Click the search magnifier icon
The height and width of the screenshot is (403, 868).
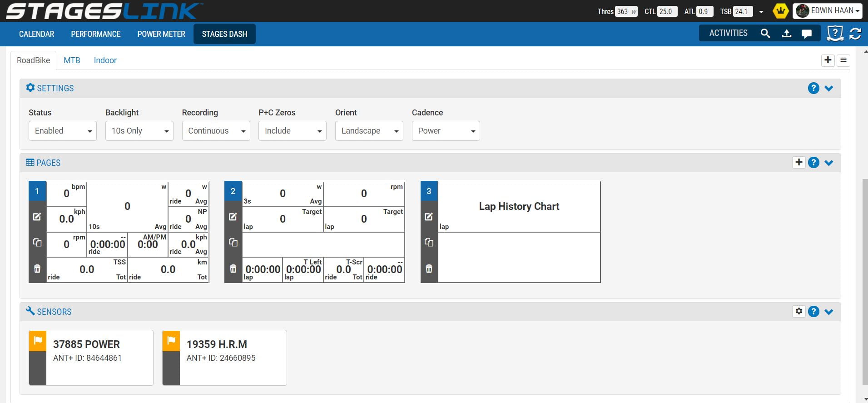pyautogui.click(x=765, y=33)
